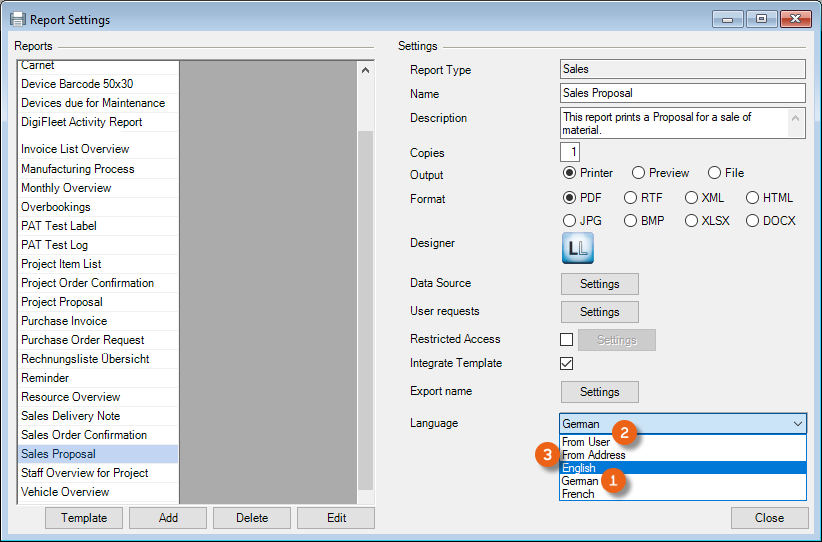The image size is (822, 542).
Task: Open the Data Source Settings button
Action: coord(599,284)
